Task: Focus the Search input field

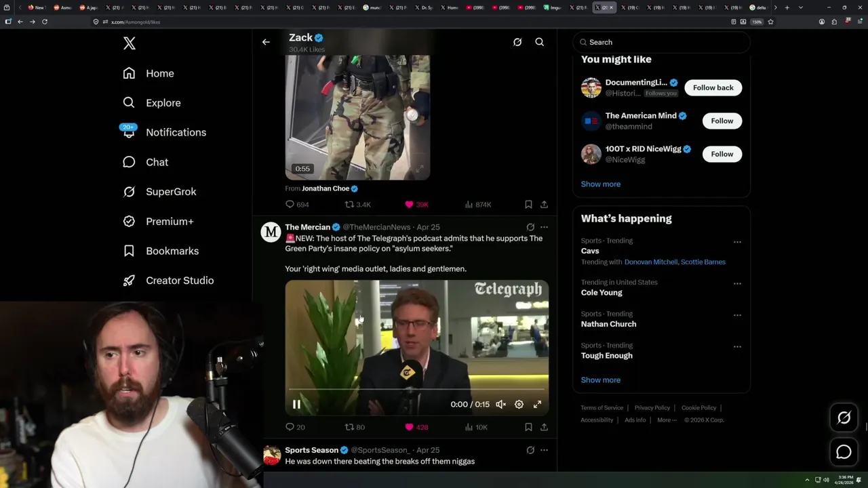Action: [x=661, y=42]
